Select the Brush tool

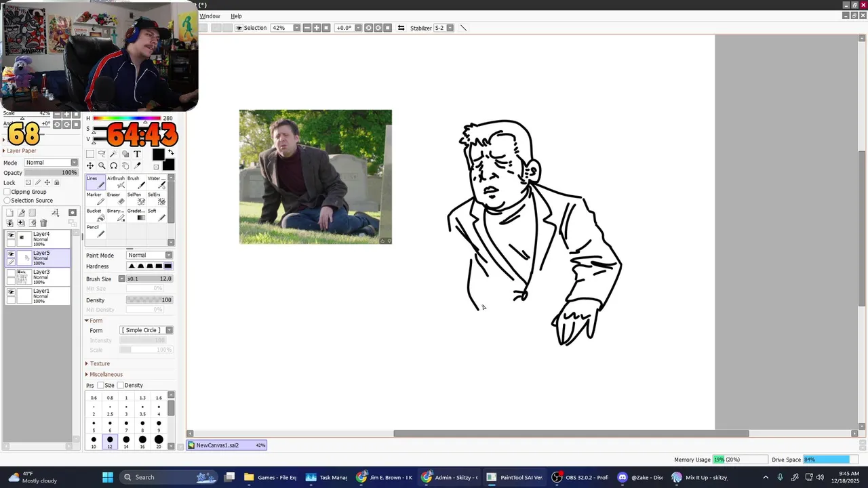tap(136, 182)
